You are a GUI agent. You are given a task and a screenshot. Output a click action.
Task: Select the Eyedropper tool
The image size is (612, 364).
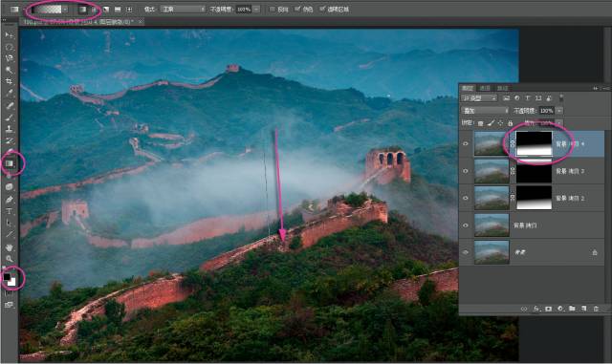[9, 94]
